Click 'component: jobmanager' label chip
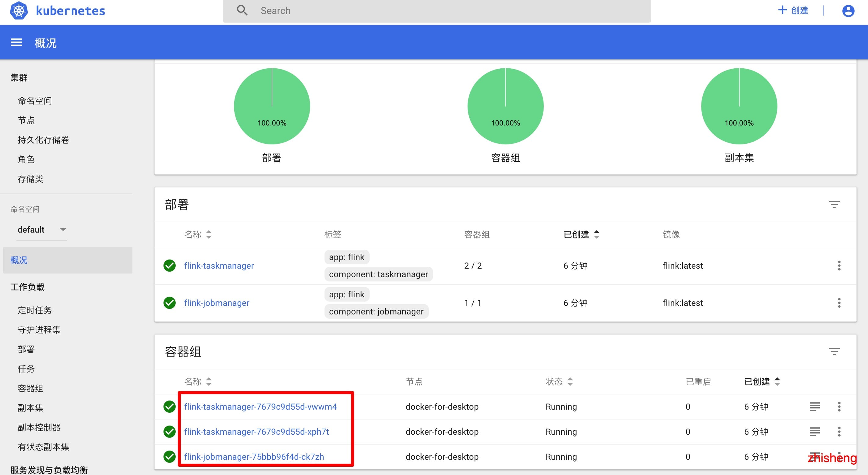868x475 pixels. pyautogui.click(x=376, y=311)
